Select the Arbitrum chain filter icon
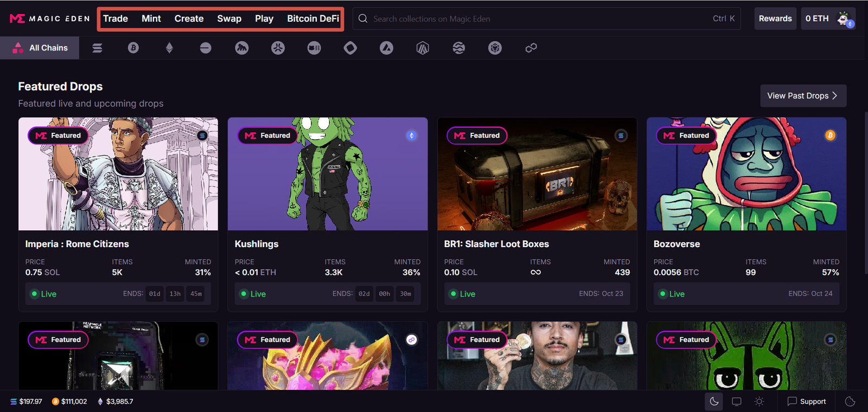Screen dimensions: 868x412 pyautogui.click(x=423, y=48)
